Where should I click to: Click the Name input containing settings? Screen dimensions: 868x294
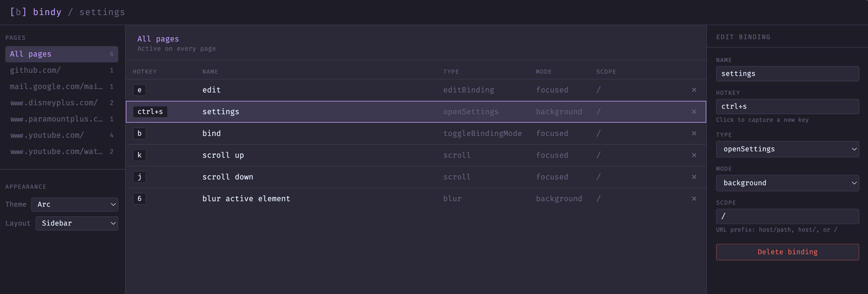pyautogui.click(x=787, y=74)
